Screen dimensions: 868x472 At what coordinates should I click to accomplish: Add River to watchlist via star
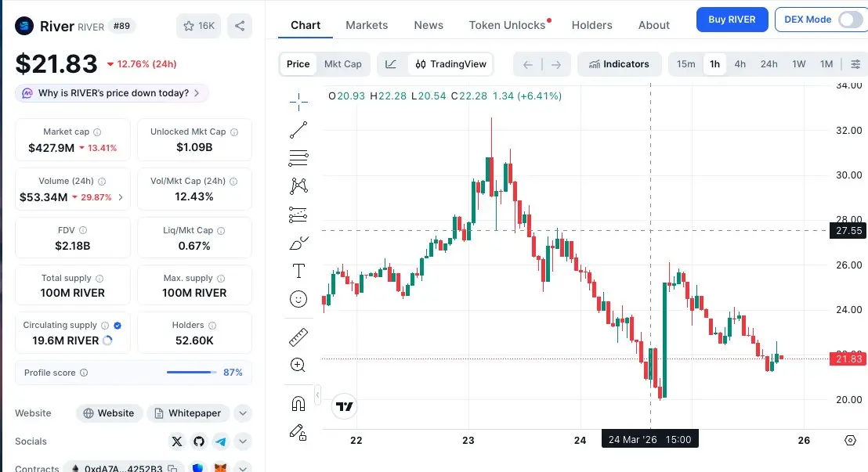198,26
